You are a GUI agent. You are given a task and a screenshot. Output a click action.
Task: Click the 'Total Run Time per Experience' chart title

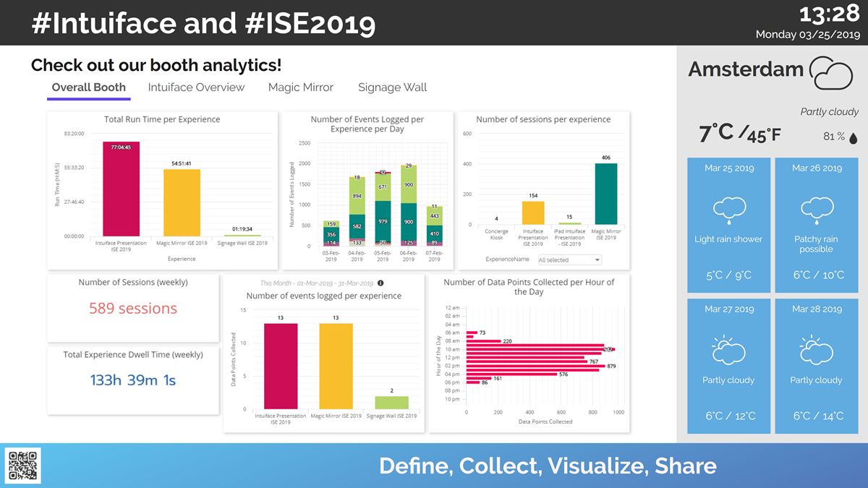pyautogui.click(x=162, y=119)
